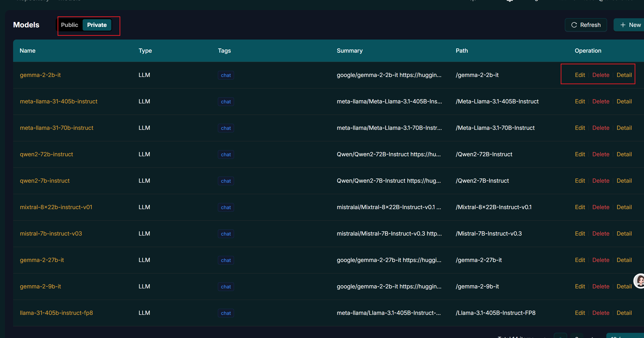Click the chat tag on qwen2-72b-instruct row
Screen dimensions: 644x338
[x=226, y=155]
